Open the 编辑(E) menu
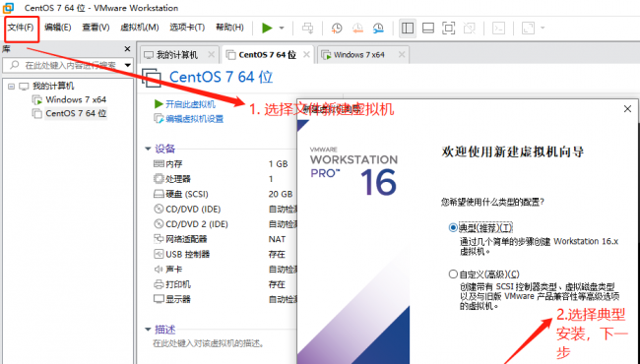 (x=57, y=28)
